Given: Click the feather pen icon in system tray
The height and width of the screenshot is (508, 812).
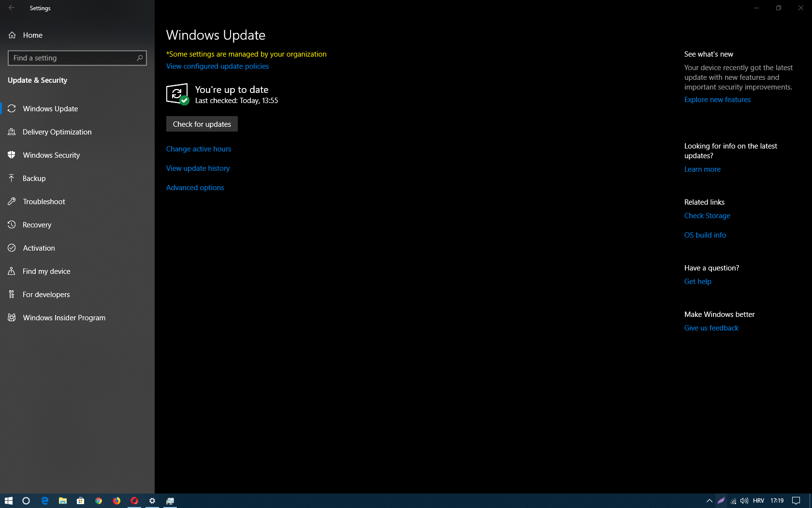Looking at the screenshot, I should (721, 501).
